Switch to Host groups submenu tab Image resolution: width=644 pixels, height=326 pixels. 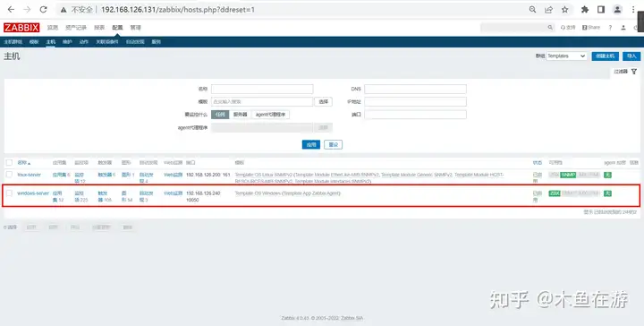[x=13, y=42]
